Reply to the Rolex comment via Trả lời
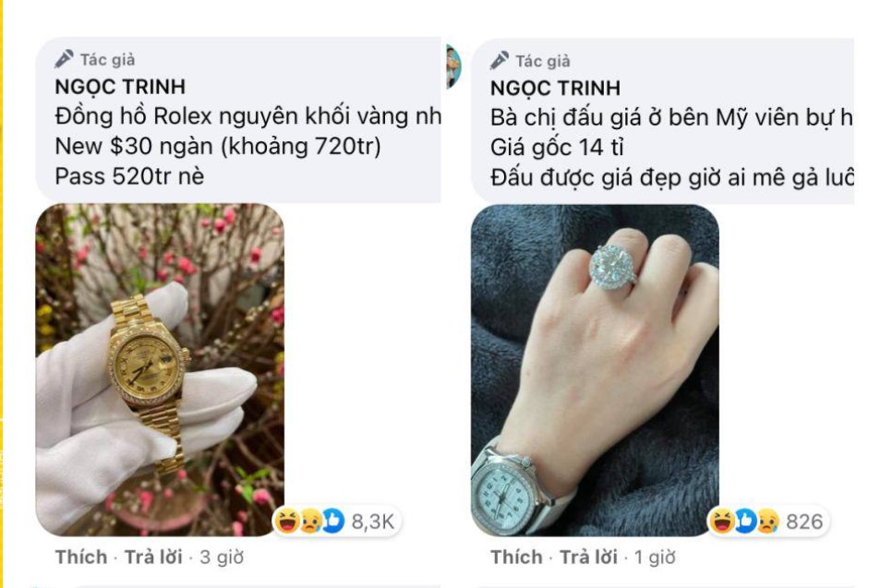Image resolution: width=892 pixels, height=588 pixels. (153, 558)
